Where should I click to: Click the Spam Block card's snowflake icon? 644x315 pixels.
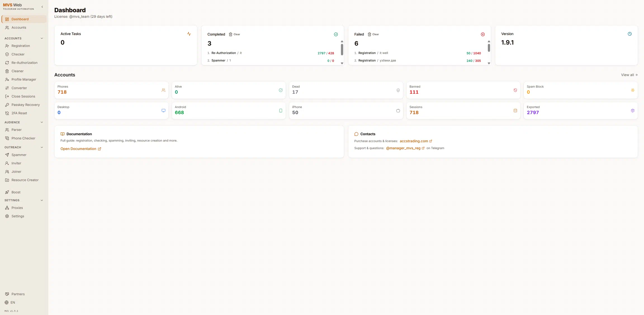pyautogui.click(x=633, y=90)
